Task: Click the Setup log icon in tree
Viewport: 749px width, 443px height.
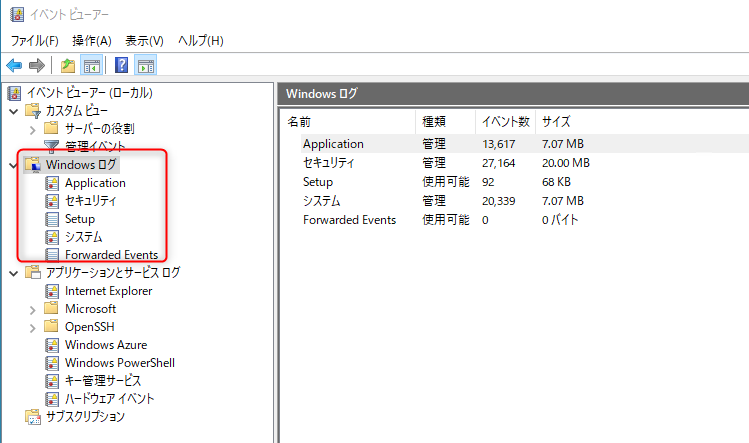Action: [x=52, y=219]
